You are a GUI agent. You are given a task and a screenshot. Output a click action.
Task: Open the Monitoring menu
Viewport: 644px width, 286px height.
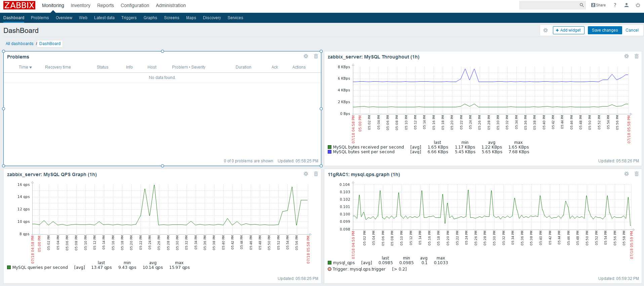coord(53,5)
